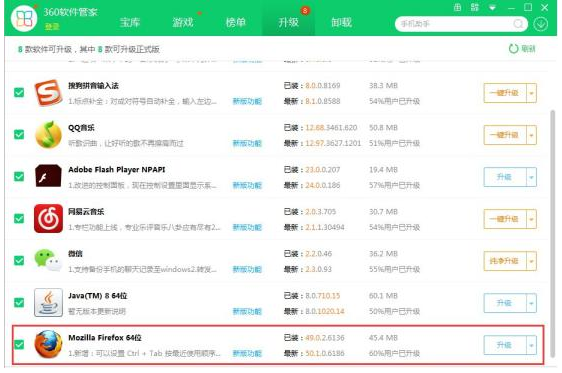Click 升级 button for Mozilla Firefox

tap(505, 345)
